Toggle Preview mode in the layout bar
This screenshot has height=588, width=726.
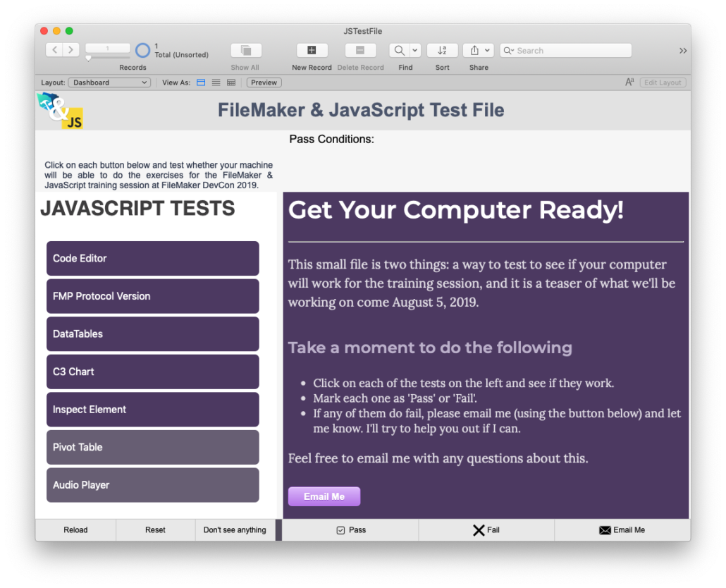click(x=264, y=82)
